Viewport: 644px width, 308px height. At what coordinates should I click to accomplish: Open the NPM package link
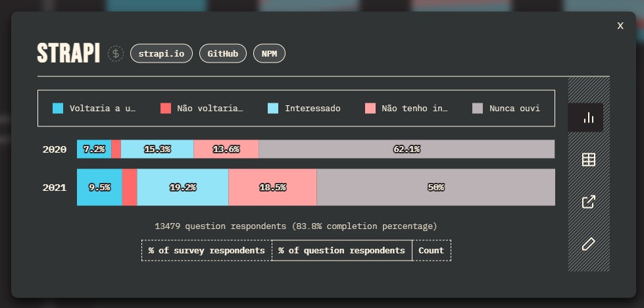(x=270, y=54)
